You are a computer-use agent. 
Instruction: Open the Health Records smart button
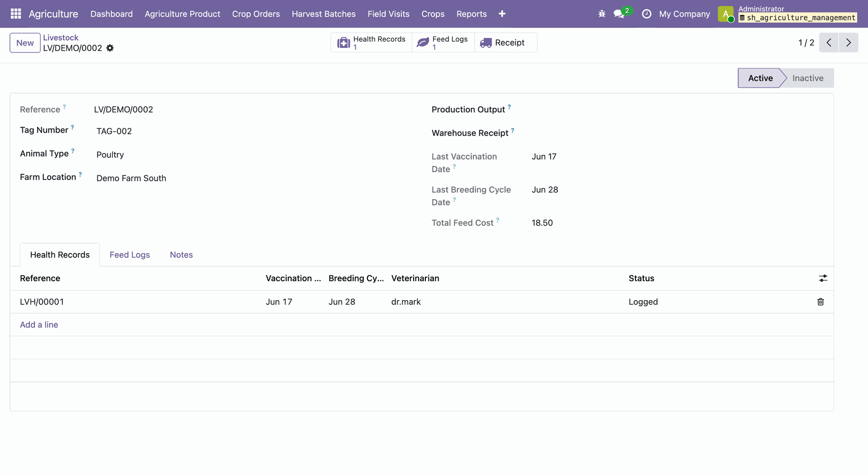[371, 42]
